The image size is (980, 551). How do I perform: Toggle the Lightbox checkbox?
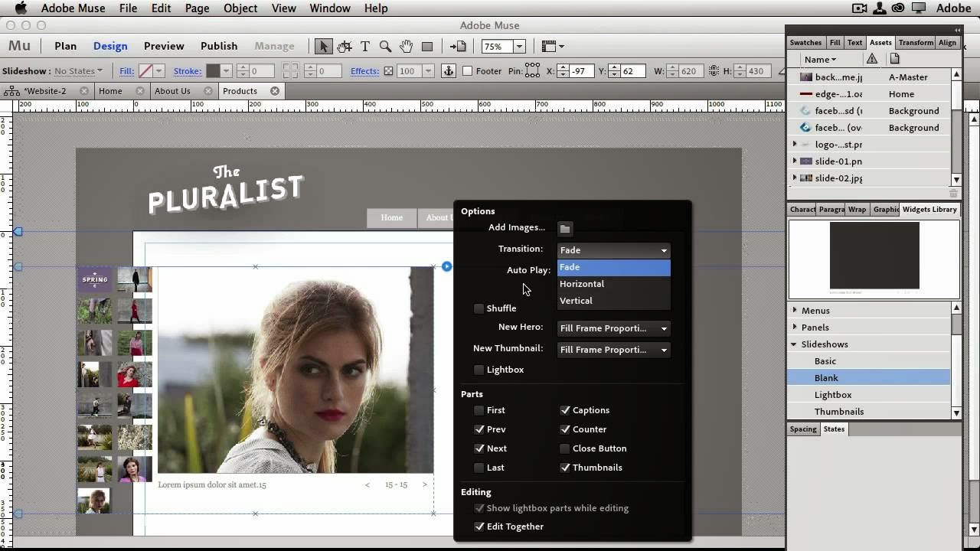click(479, 370)
